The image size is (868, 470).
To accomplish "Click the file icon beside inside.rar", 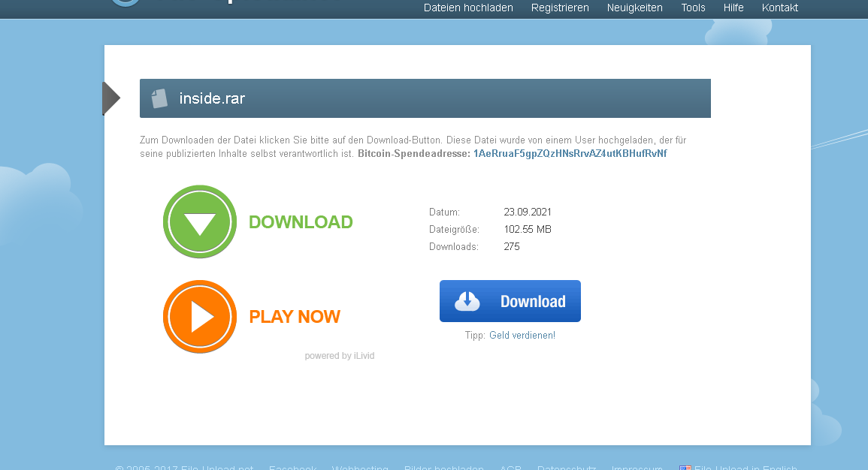I will point(159,98).
